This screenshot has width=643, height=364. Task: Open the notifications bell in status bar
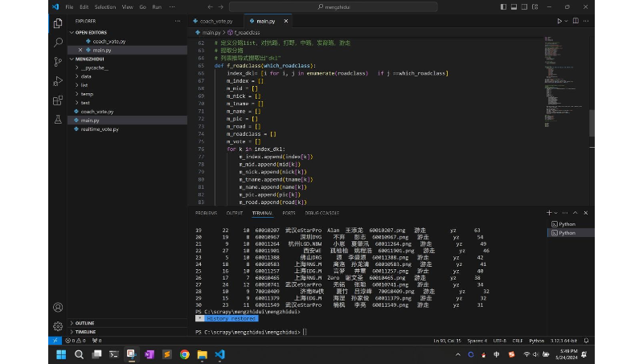coord(587,341)
